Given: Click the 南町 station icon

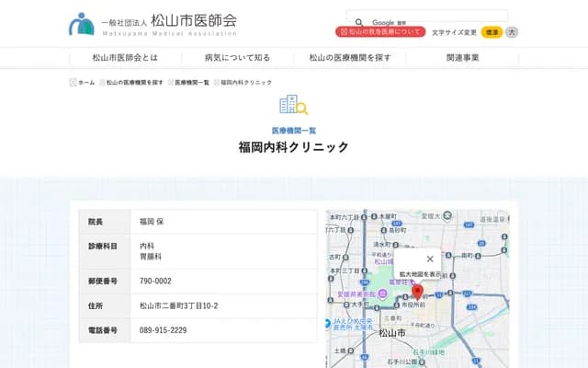Looking at the screenshot, I should pos(478,256).
